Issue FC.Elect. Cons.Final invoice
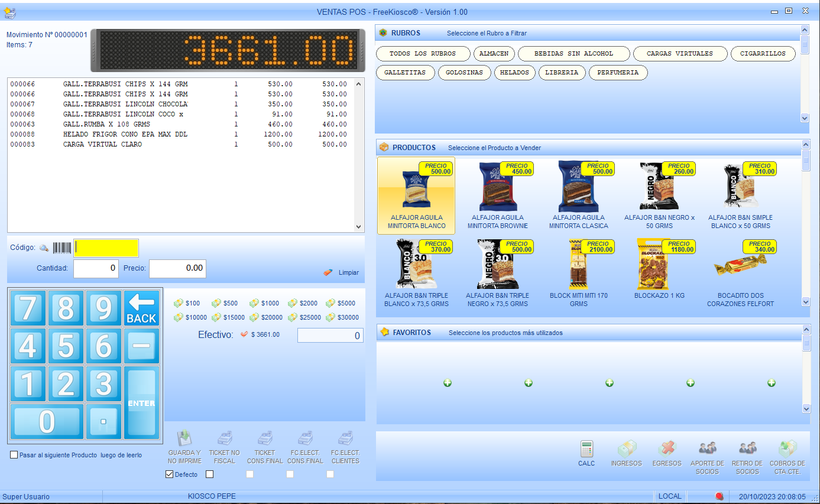This screenshot has width=820, height=504. [305, 447]
